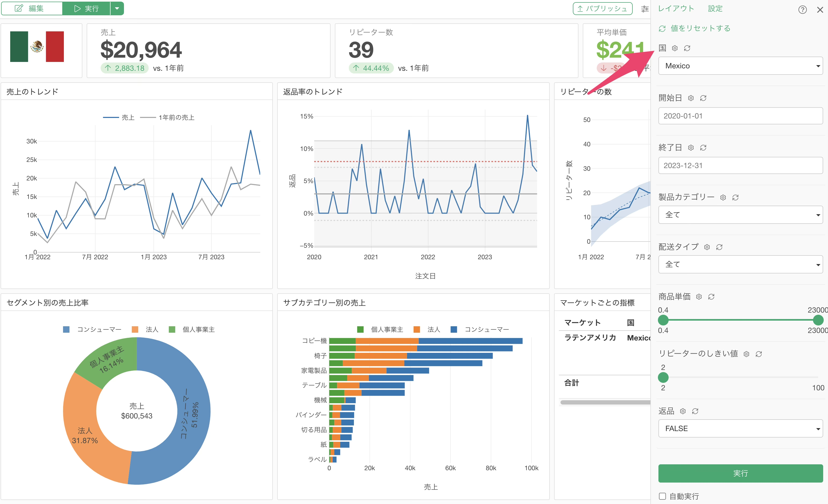Click the リピーターのしきい値 slider handle
This screenshot has height=504, width=828.
(663, 377)
